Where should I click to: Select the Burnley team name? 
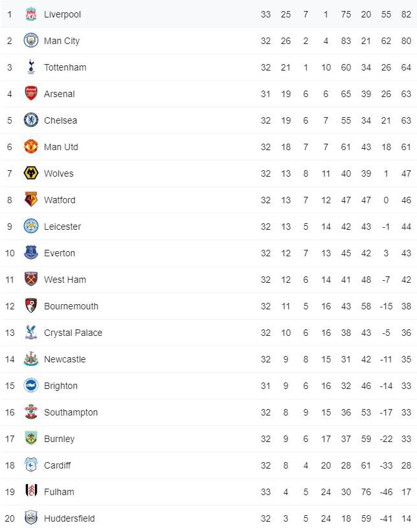[60, 439]
